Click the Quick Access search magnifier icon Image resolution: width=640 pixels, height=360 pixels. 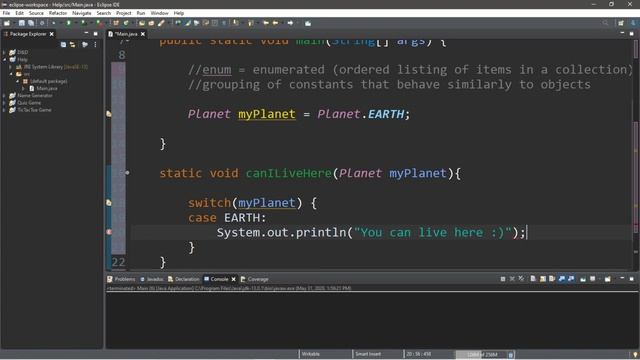point(605,23)
